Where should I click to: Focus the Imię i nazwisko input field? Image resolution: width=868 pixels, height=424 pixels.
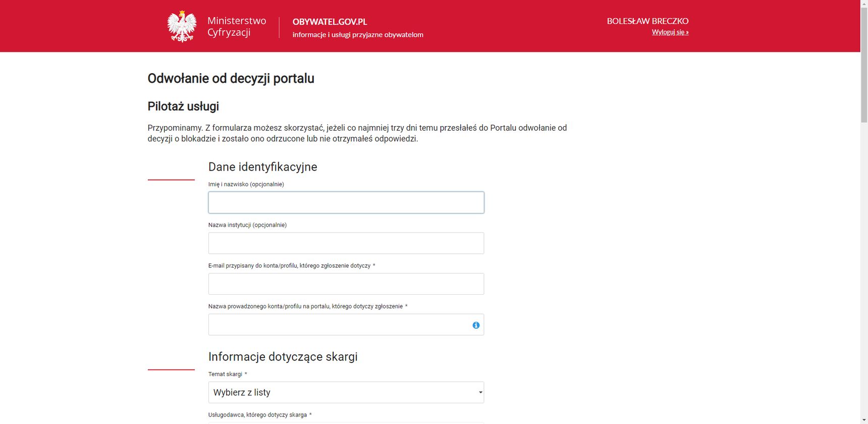[346, 202]
